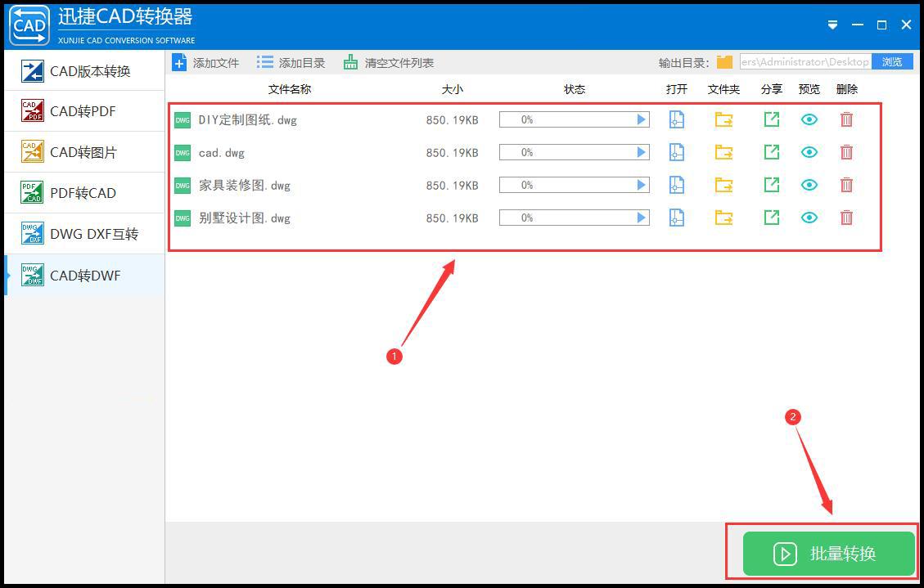The height and width of the screenshot is (588, 924).
Task: Delete 别墅设计图.dwg with the trash icon
Action: tap(846, 218)
